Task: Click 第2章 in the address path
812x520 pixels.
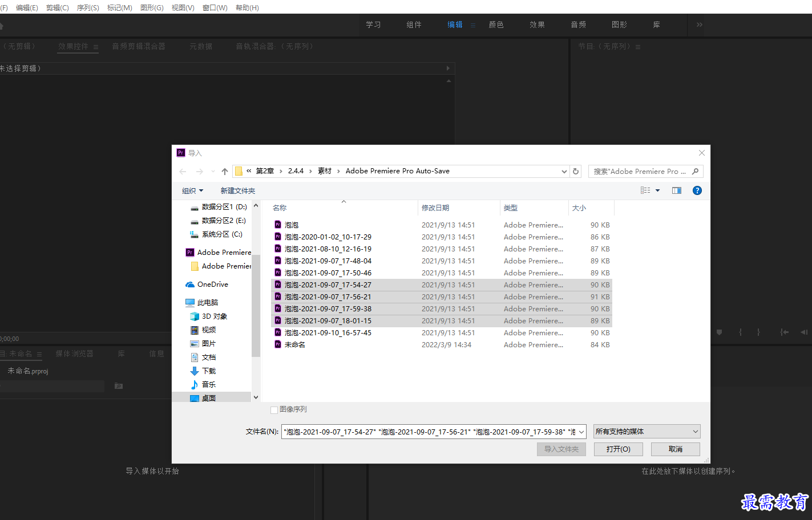Action: pyautogui.click(x=265, y=171)
